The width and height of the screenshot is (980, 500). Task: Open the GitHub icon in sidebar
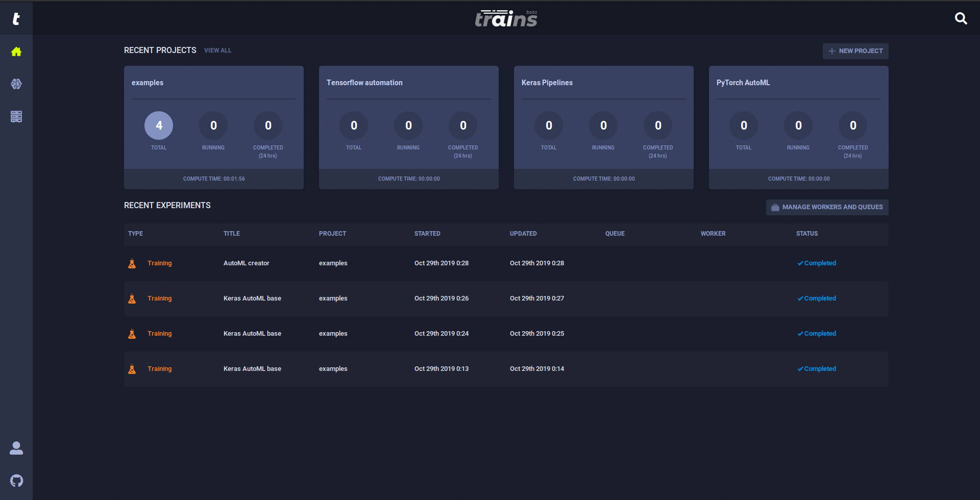point(16,481)
